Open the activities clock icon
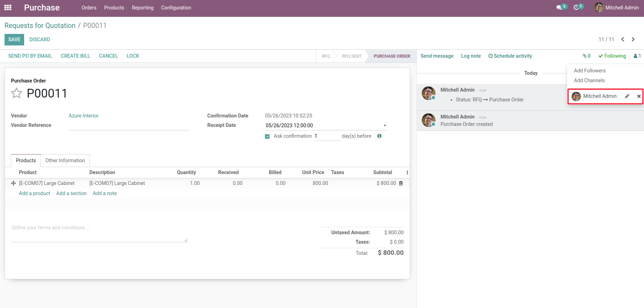The image size is (644, 308). coord(576,7)
